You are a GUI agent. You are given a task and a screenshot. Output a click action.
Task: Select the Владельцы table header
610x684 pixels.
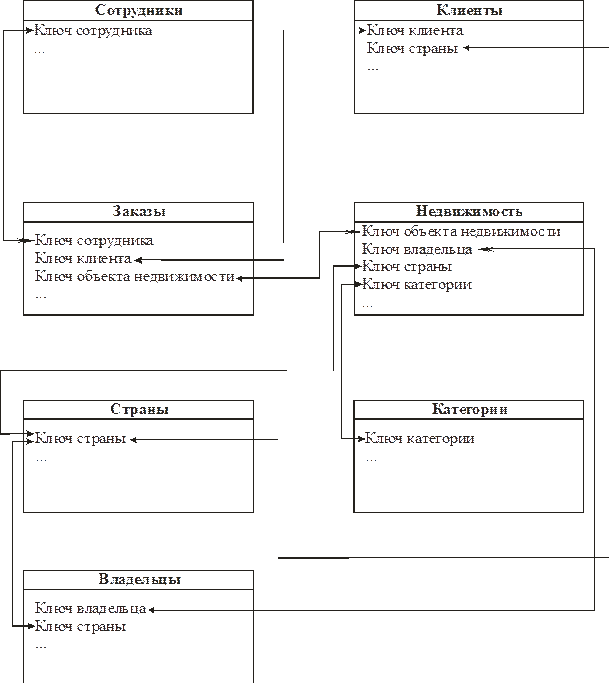(138, 580)
